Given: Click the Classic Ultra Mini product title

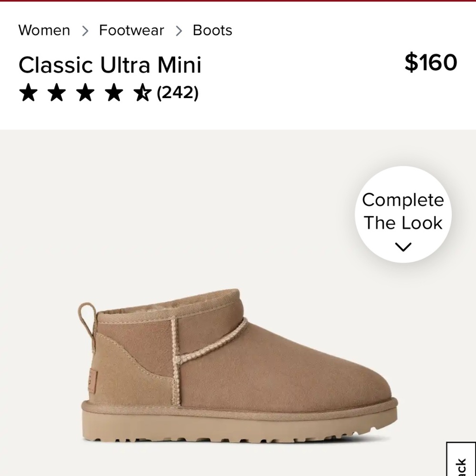Looking at the screenshot, I should 110,65.
